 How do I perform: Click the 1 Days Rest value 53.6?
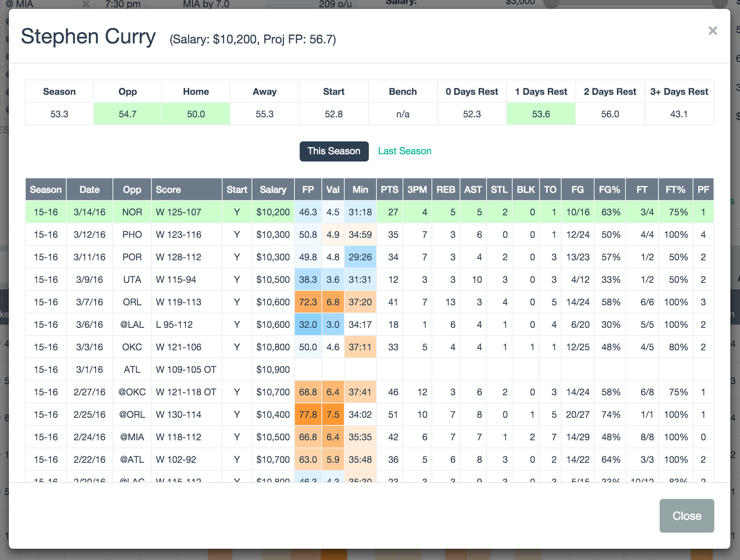click(x=541, y=114)
